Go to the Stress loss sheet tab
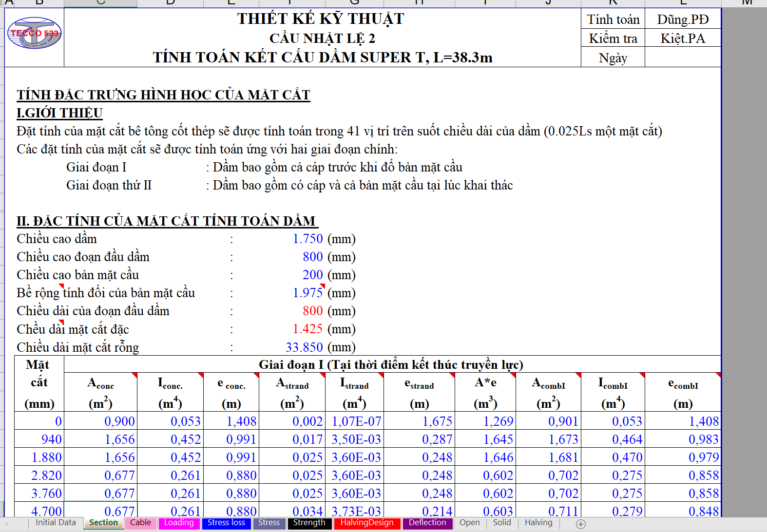 tap(226, 523)
